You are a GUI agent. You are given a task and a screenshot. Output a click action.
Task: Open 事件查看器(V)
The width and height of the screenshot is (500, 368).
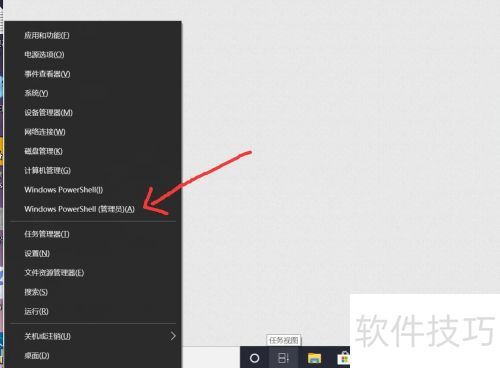[x=47, y=74]
